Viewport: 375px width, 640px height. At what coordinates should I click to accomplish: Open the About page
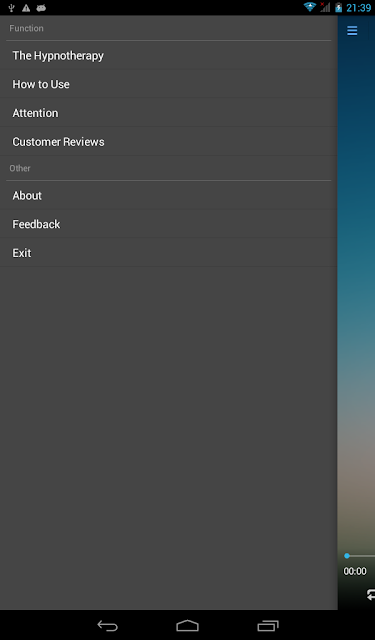click(169, 196)
